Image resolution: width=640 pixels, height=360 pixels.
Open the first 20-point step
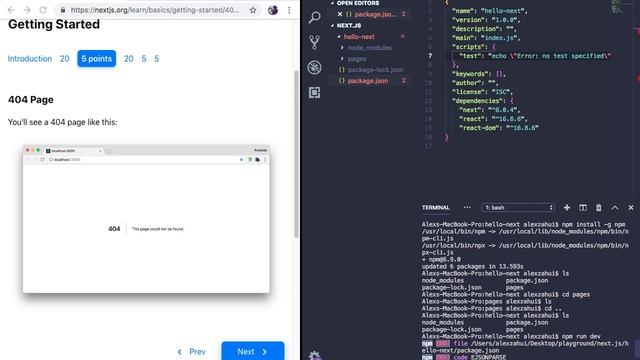coord(64,59)
